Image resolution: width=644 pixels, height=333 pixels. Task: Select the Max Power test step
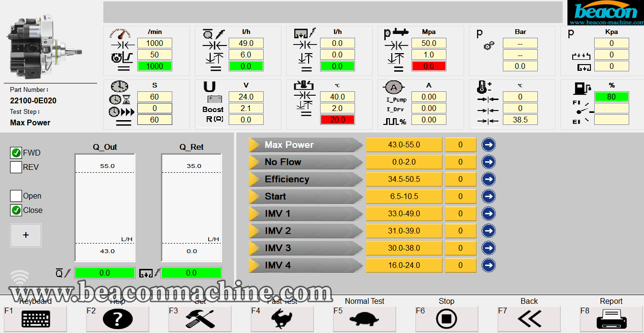(x=306, y=145)
